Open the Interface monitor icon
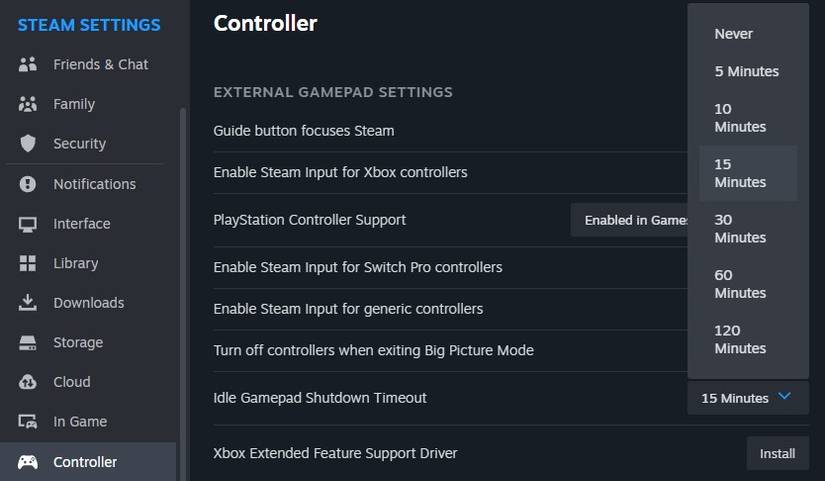This screenshot has width=825, height=481. click(28, 224)
